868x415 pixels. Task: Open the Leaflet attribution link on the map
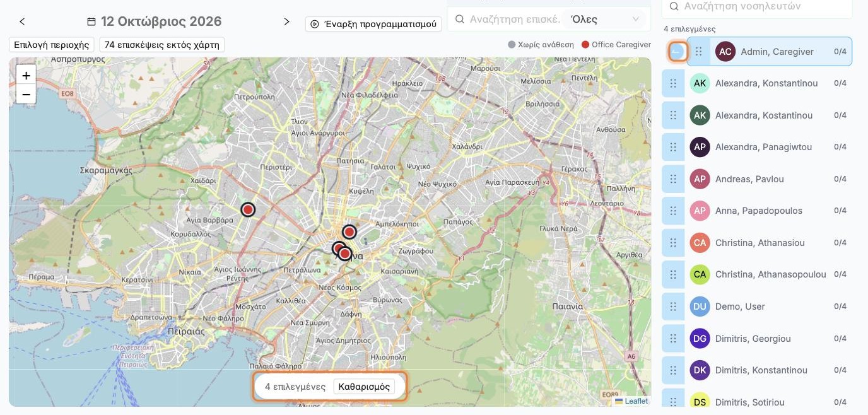[x=631, y=401]
